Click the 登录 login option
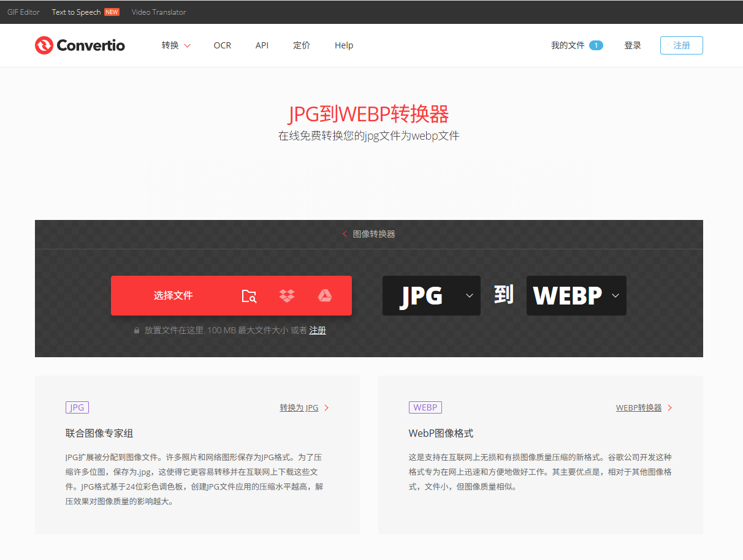The height and width of the screenshot is (560, 743). point(632,45)
